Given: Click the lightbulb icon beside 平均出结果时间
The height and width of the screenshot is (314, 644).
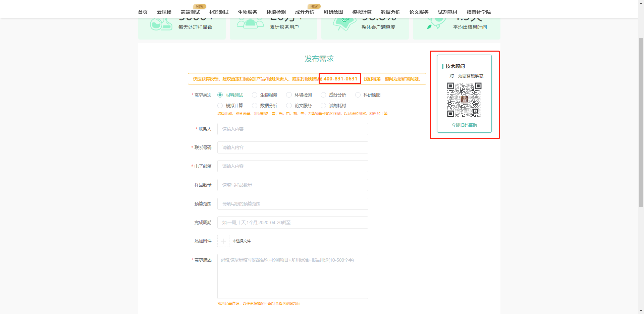Looking at the screenshot, I should (436, 23).
